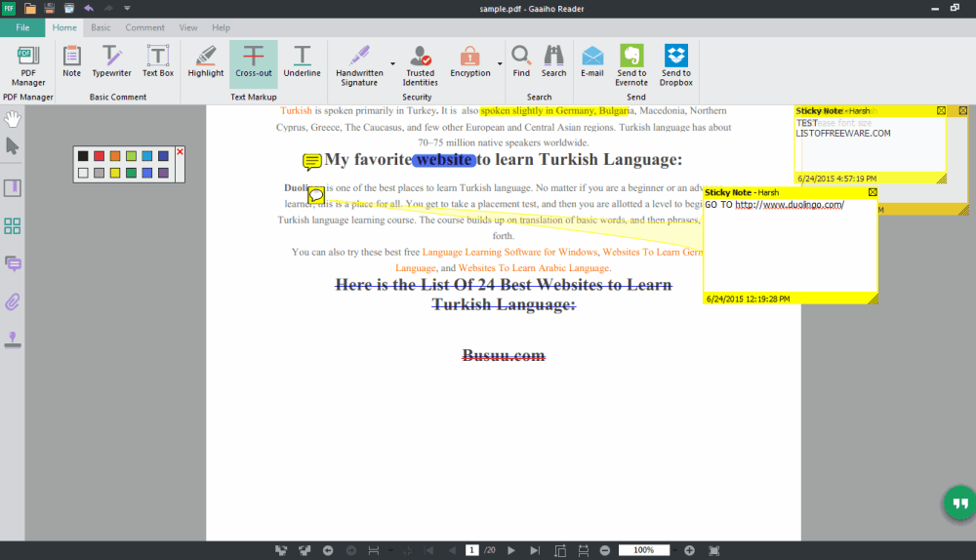Activate the Typewriter tool
Viewport: 976px width, 560px height.
[x=111, y=61]
